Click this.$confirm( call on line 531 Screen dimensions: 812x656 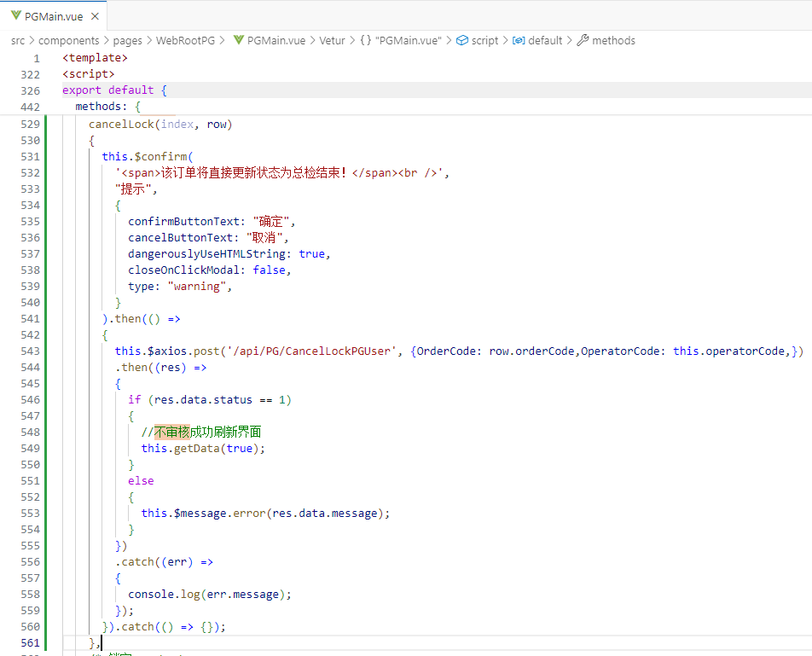coord(147,156)
